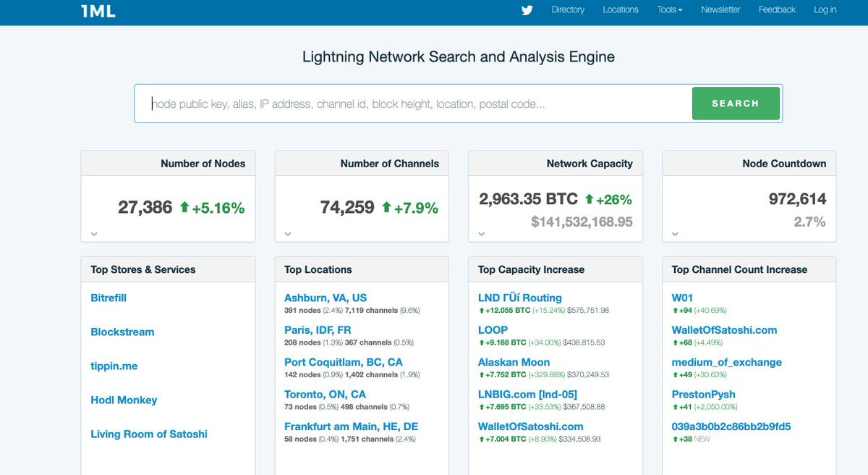Click the 2.7% countdown percentage

click(x=809, y=222)
